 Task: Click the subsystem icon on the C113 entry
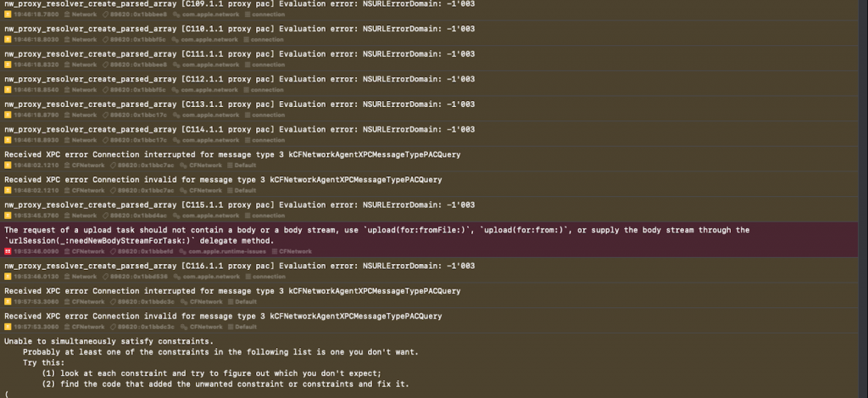pyautogui.click(x=177, y=115)
